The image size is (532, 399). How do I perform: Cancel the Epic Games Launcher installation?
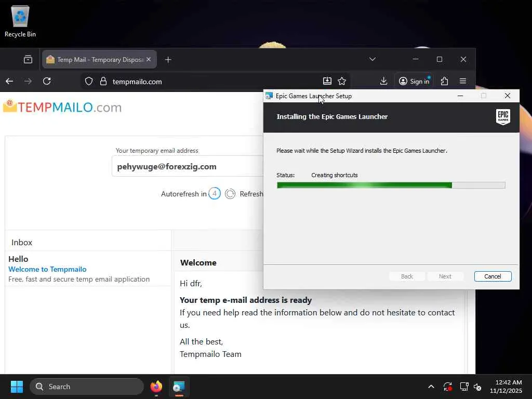[493, 276]
